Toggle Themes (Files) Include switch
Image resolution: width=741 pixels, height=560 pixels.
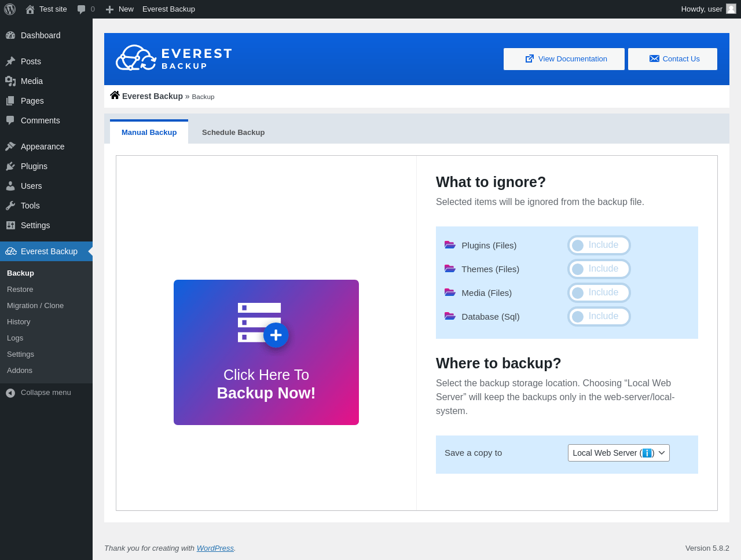(x=599, y=269)
